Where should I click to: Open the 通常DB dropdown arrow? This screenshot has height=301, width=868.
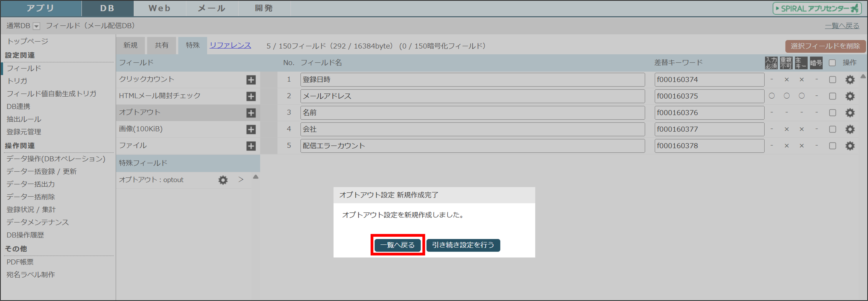[x=36, y=26]
